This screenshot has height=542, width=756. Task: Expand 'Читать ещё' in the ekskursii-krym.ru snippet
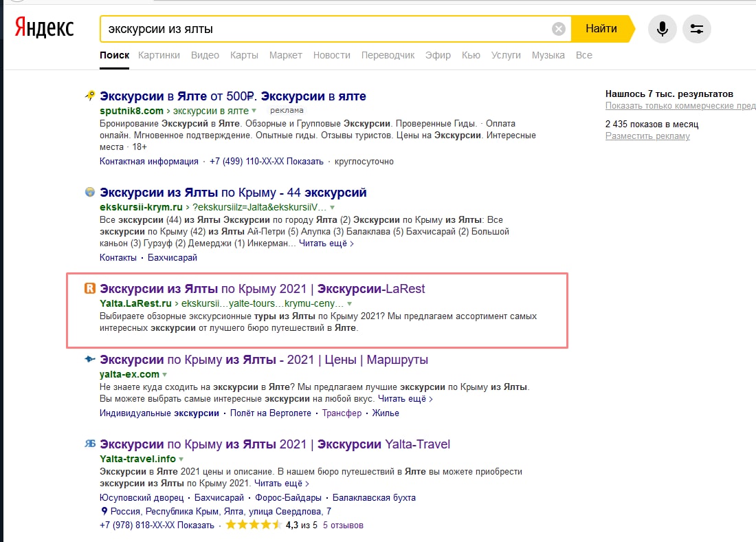pos(326,243)
